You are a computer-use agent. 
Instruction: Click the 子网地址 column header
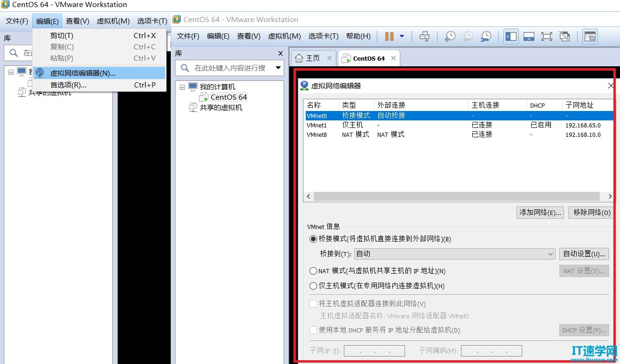pos(588,105)
